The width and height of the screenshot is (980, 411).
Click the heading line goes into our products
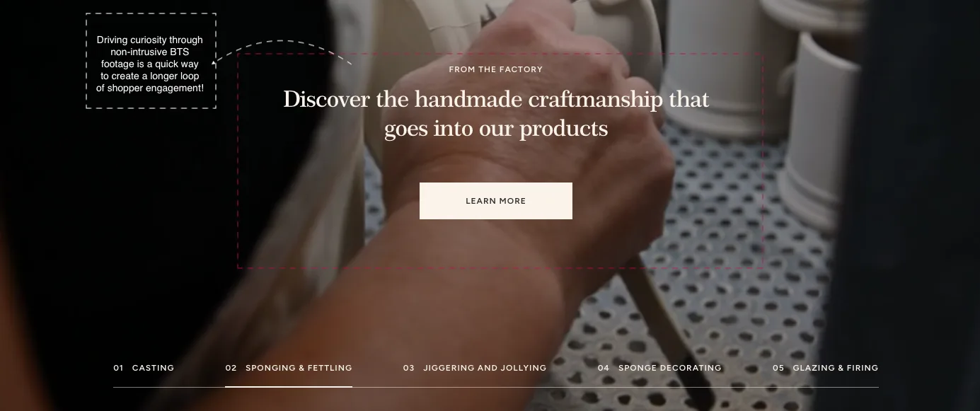point(495,129)
